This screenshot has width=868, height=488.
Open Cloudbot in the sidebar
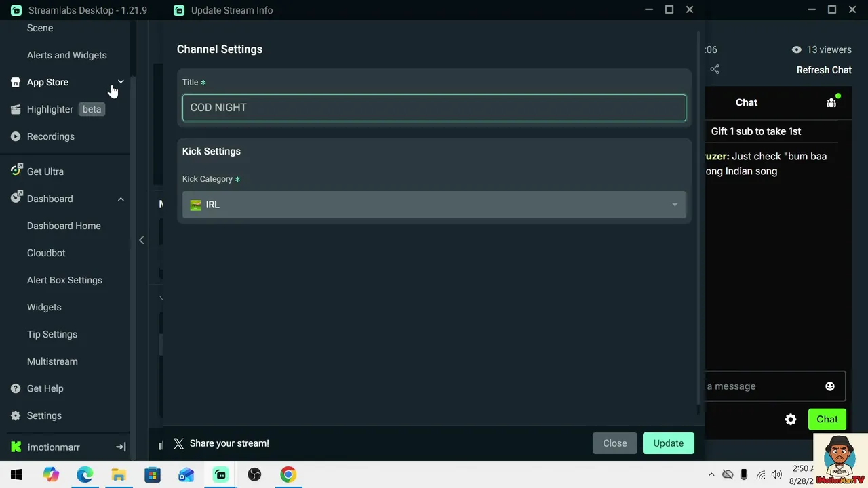click(46, 253)
